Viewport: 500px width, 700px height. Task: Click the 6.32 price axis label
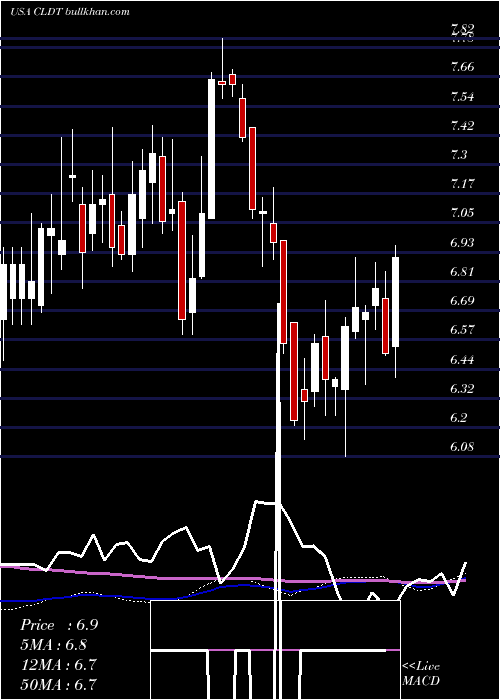point(462,388)
